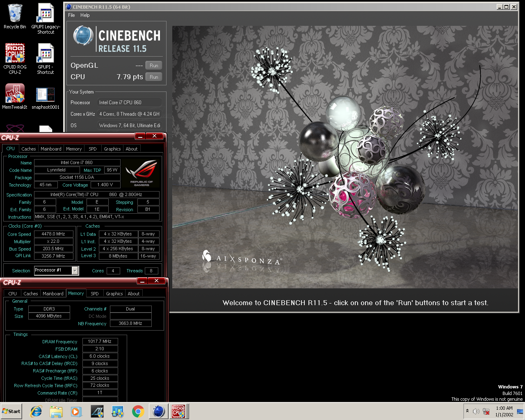Image resolution: width=525 pixels, height=420 pixels.
Task: Select Mainboard tab in lower CPU-Z window
Action: click(53, 294)
